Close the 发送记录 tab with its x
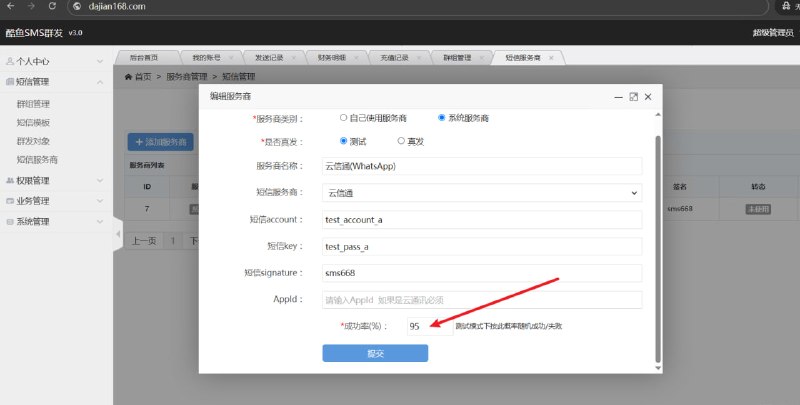Image resolution: width=800 pixels, height=405 pixels. 294,58
